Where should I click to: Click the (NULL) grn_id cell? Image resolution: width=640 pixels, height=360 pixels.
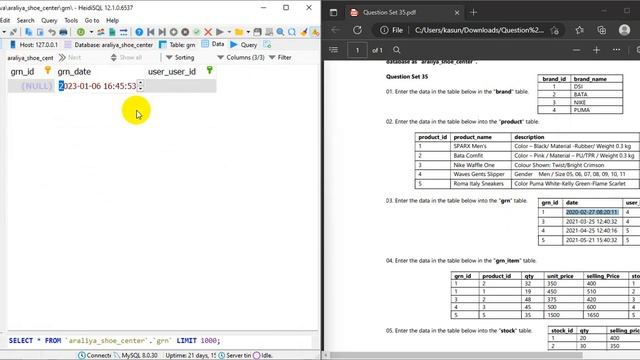31,86
